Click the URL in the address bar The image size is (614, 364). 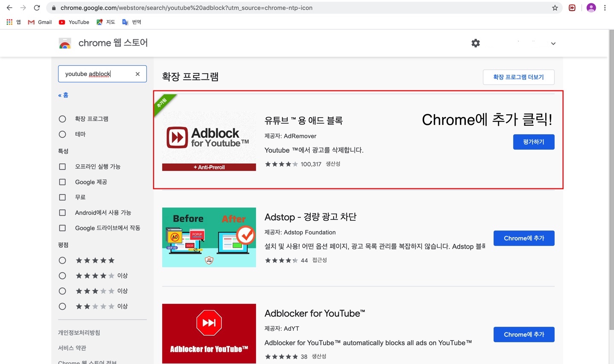(x=186, y=8)
